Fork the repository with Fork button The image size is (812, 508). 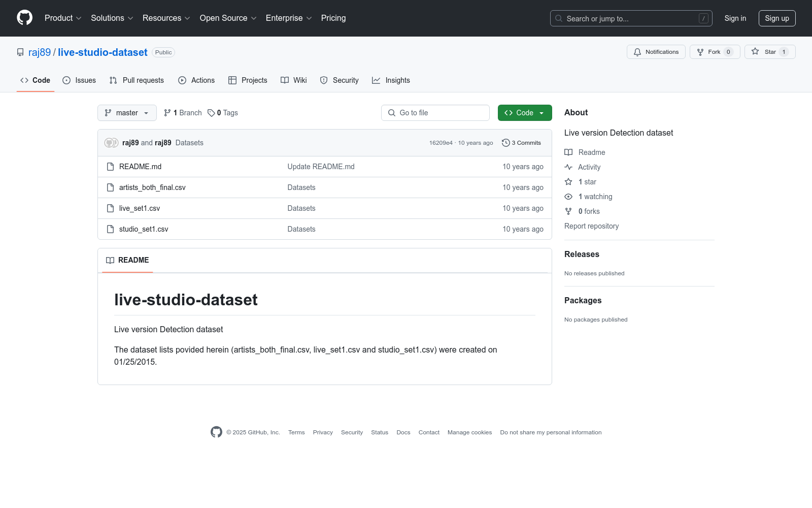click(715, 52)
